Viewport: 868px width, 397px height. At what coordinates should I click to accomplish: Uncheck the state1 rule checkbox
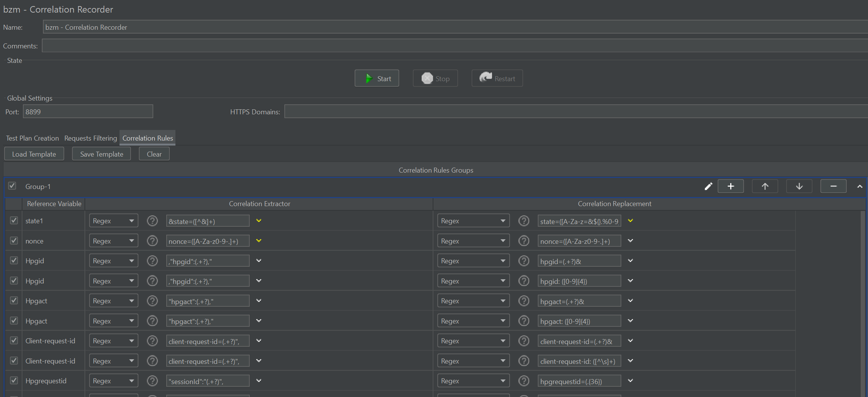14,221
